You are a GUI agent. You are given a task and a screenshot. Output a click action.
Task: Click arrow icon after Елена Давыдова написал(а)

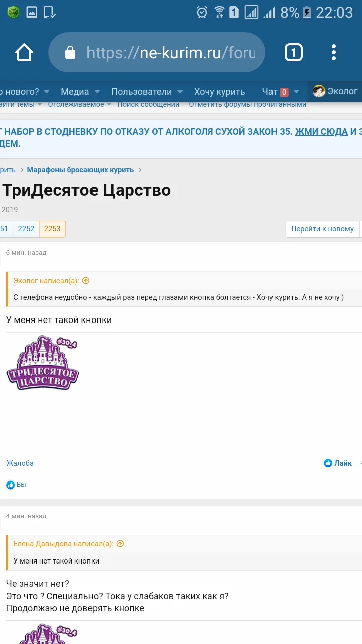point(120,544)
